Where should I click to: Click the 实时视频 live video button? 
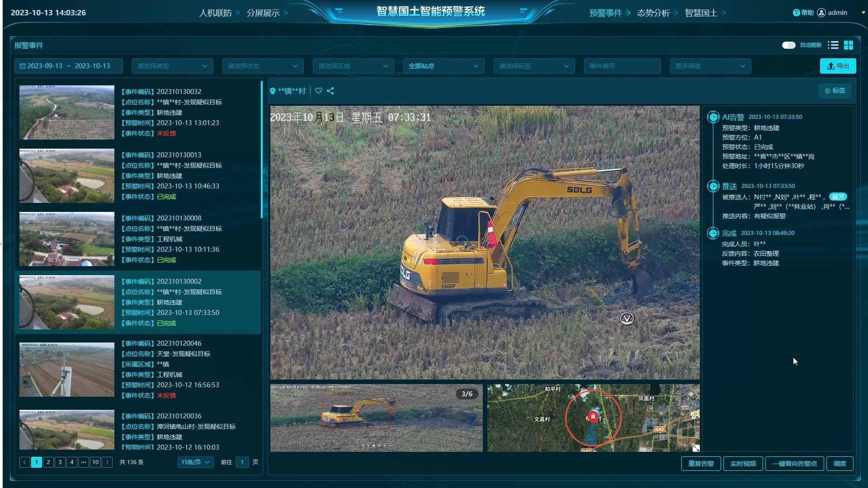click(743, 464)
